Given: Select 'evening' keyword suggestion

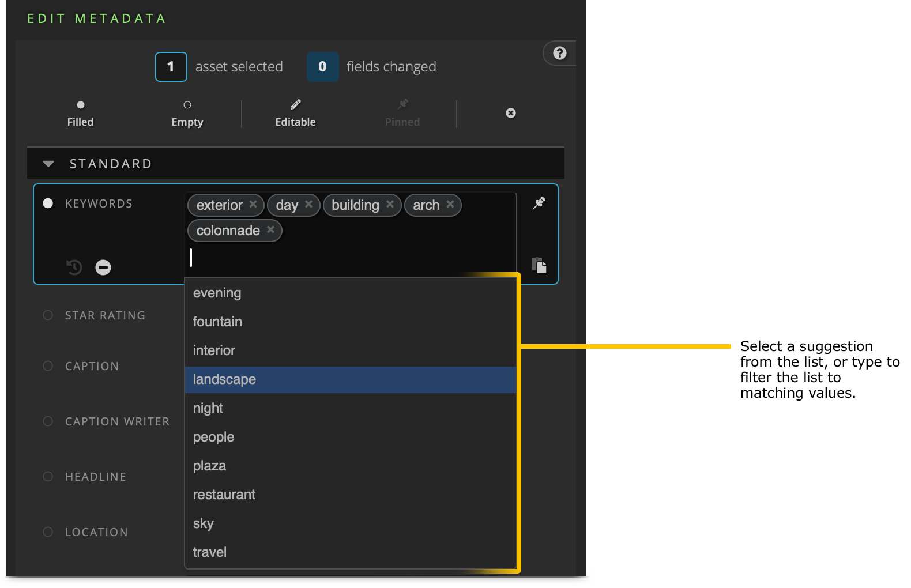Looking at the screenshot, I should 217,293.
